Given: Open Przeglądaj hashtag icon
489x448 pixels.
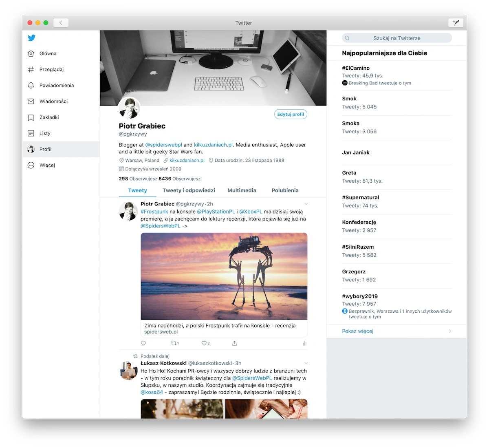Looking at the screenshot, I should click(31, 69).
